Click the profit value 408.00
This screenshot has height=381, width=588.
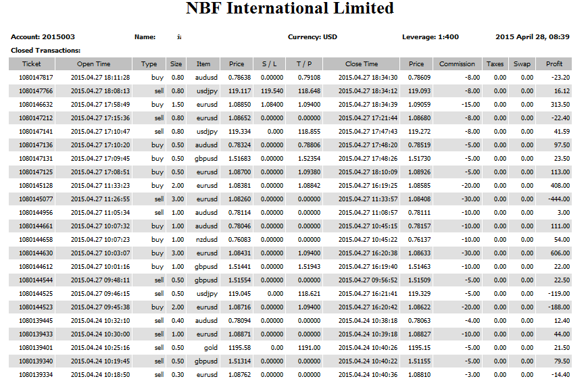pos(560,185)
